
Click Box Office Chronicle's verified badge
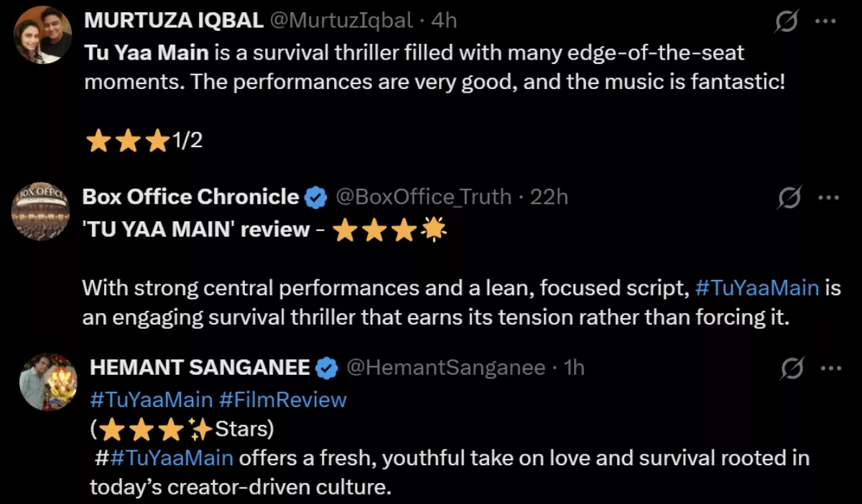point(315,197)
